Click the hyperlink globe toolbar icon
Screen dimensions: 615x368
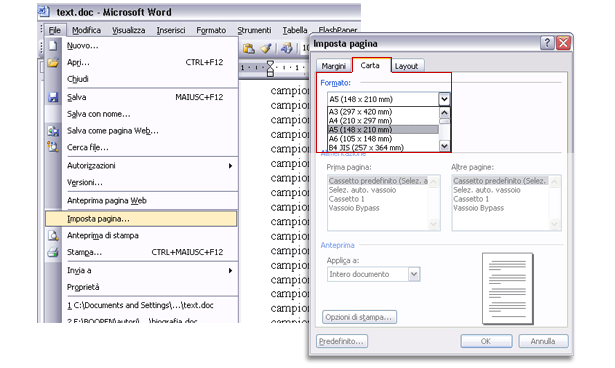[286, 49]
